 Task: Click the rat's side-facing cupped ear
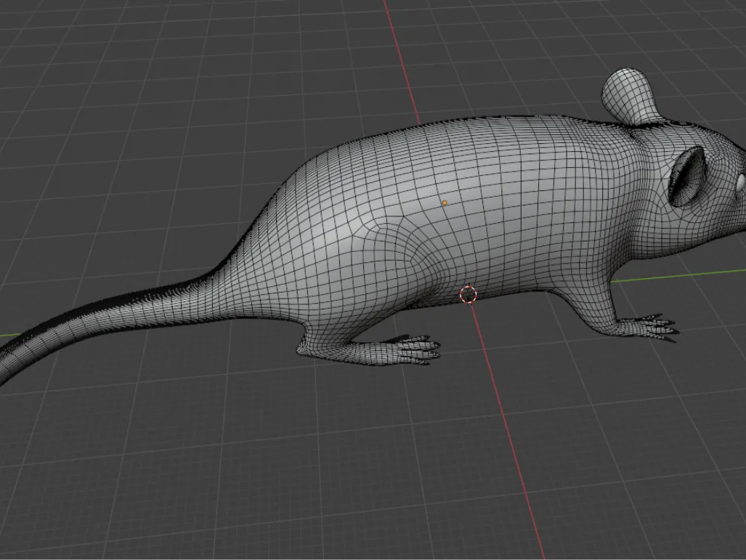686,176
